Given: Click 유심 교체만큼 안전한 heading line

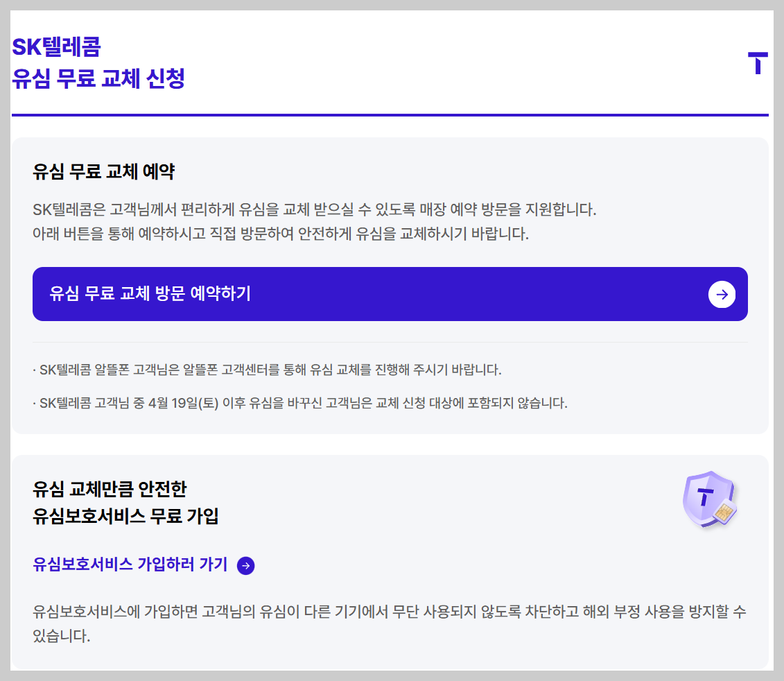Looking at the screenshot, I should (x=110, y=489).
